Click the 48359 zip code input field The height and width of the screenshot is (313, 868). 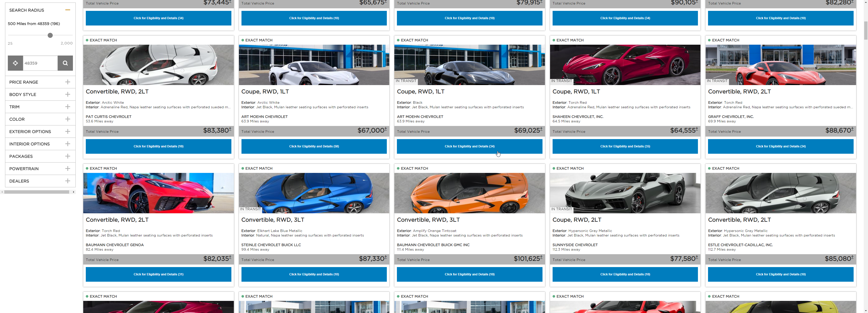pos(40,63)
